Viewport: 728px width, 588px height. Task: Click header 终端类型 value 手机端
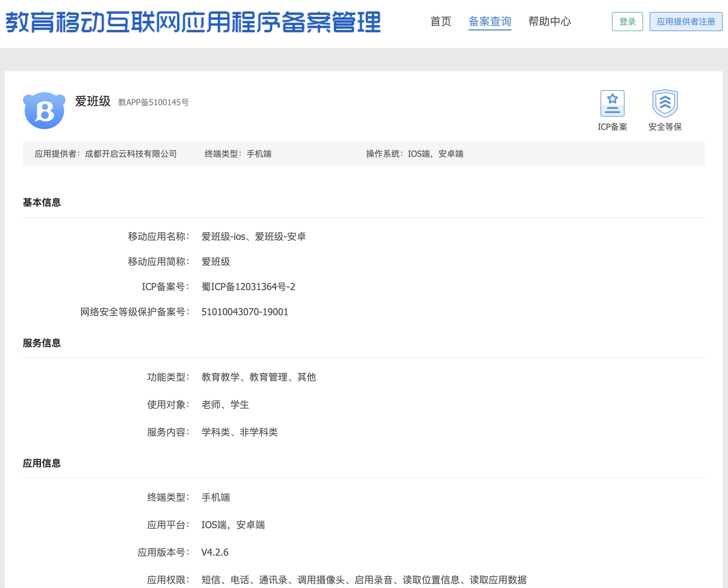259,154
